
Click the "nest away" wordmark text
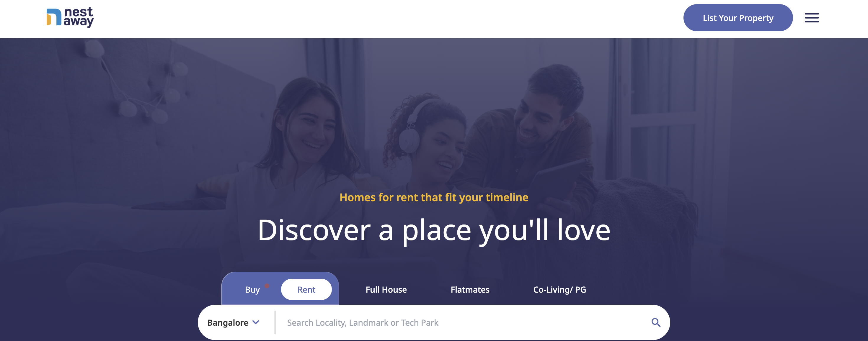pos(79,17)
